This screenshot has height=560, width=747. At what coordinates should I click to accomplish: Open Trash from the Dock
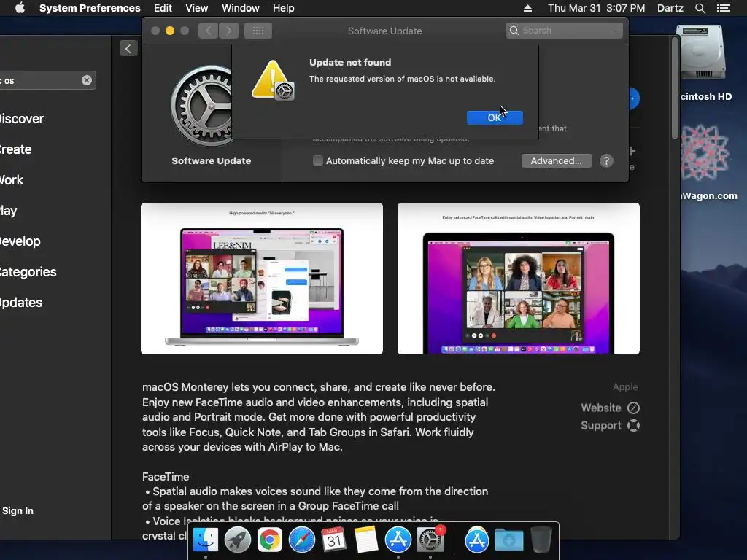click(541, 540)
